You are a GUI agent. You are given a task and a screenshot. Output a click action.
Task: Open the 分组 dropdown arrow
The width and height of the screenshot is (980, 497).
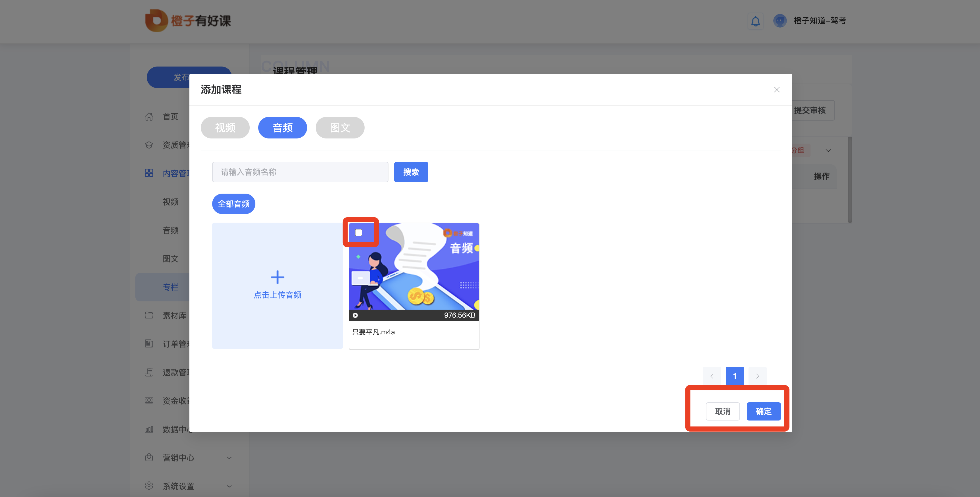pos(828,151)
